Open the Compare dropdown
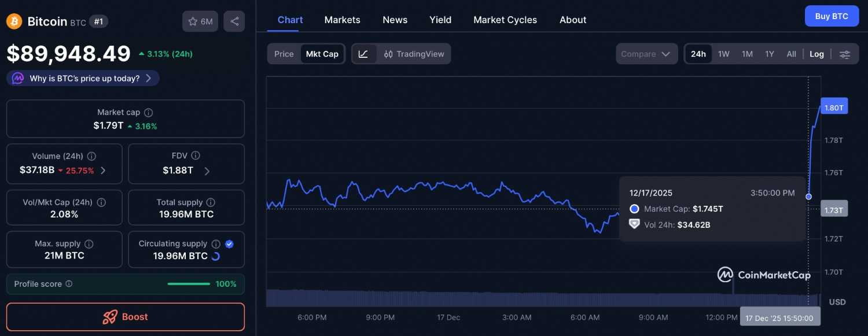This screenshot has height=336, width=868. tap(646, 54)
